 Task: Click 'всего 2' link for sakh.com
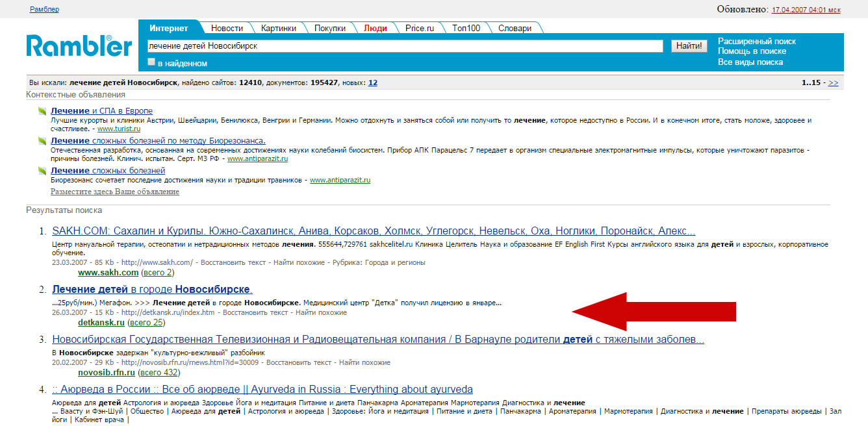(157, 273)
